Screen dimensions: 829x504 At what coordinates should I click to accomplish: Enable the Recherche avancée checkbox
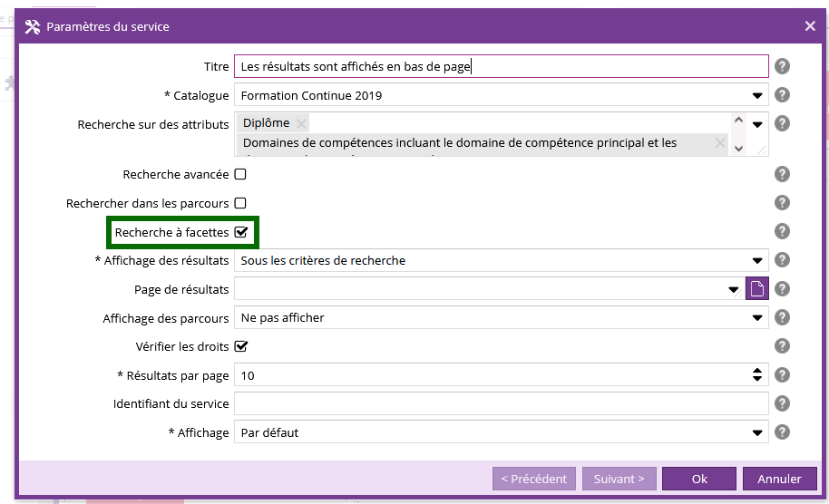[x=240, y=174]
